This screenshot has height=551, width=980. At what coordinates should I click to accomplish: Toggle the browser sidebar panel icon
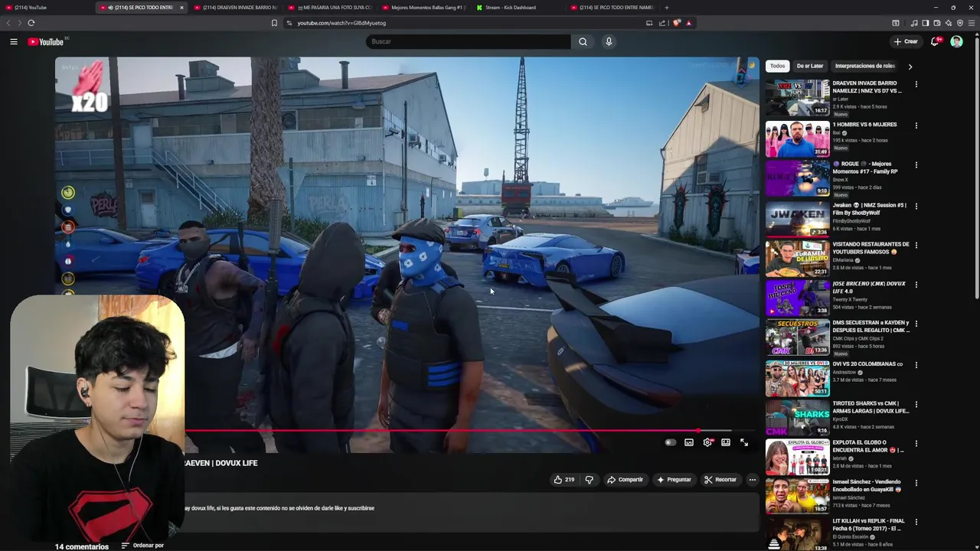click(x=926, y=23)
